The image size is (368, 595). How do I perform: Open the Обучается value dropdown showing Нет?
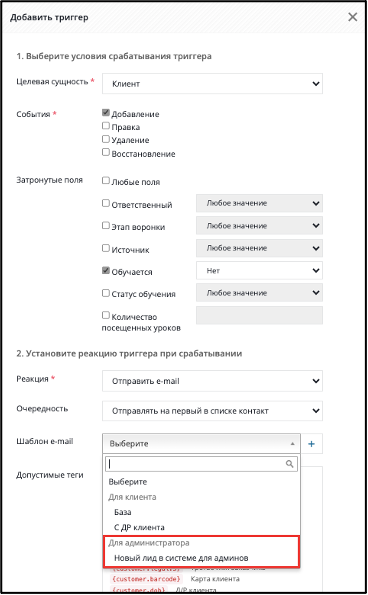click(x=259, y=271)
